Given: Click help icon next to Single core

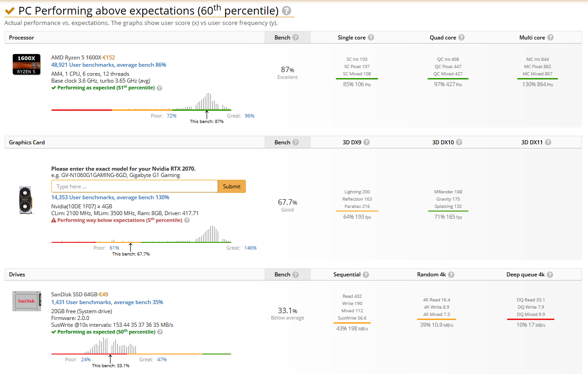Looking at the screenshot, I should pyautogui.click(x=371, y=38).
